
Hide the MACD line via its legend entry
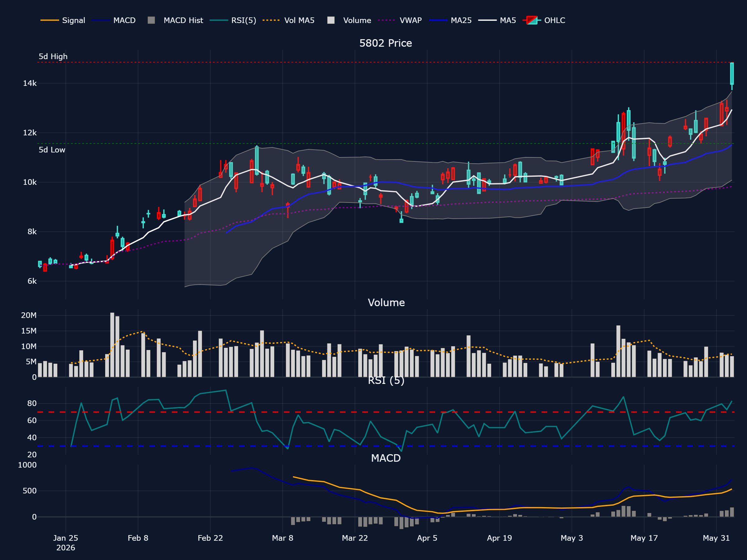click(x=114, y=20)
